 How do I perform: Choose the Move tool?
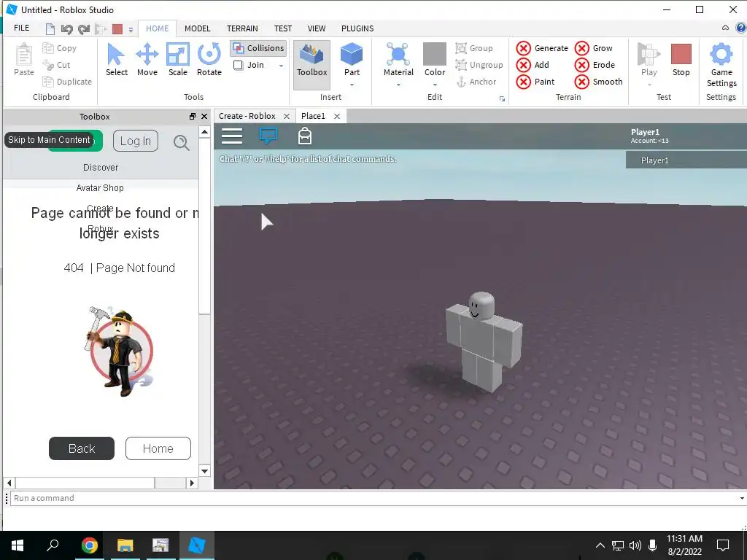[147, 60]
